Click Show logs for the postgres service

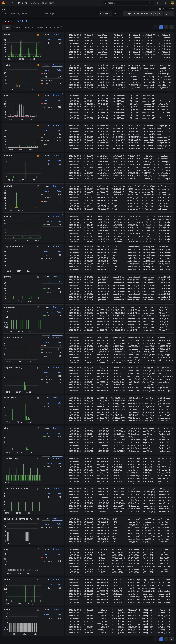[x=57, y=156]
